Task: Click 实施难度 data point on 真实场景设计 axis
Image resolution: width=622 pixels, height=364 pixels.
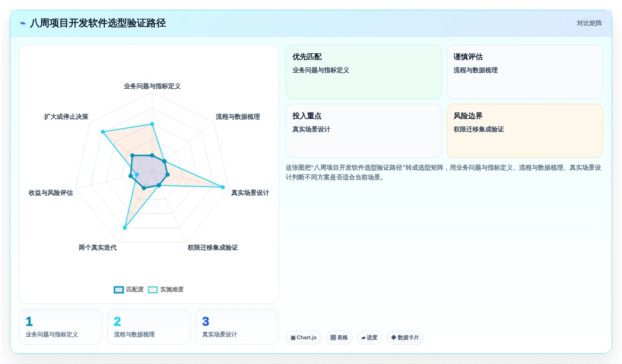Action: point(223,187)
